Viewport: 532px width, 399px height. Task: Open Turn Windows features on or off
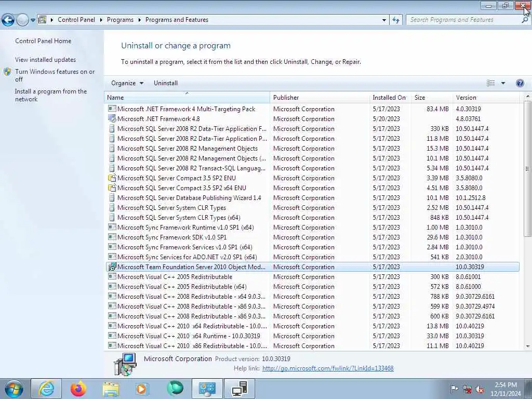tap(55, 75)
